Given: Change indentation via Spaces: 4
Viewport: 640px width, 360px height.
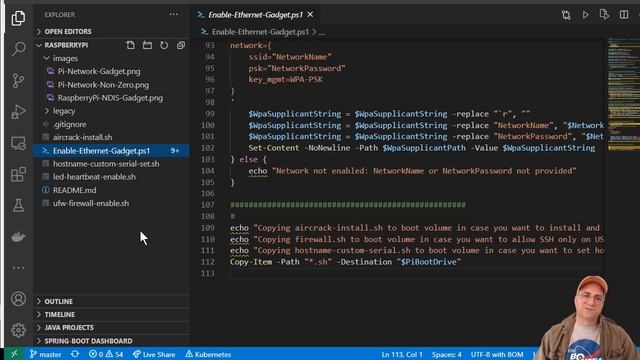Looking at the screenshot, I should click(447, 354).
